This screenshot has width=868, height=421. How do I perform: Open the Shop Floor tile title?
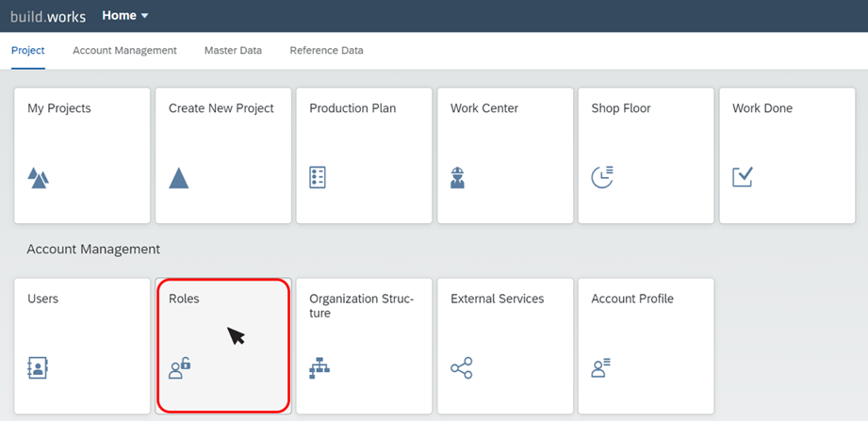coord(620,108)
